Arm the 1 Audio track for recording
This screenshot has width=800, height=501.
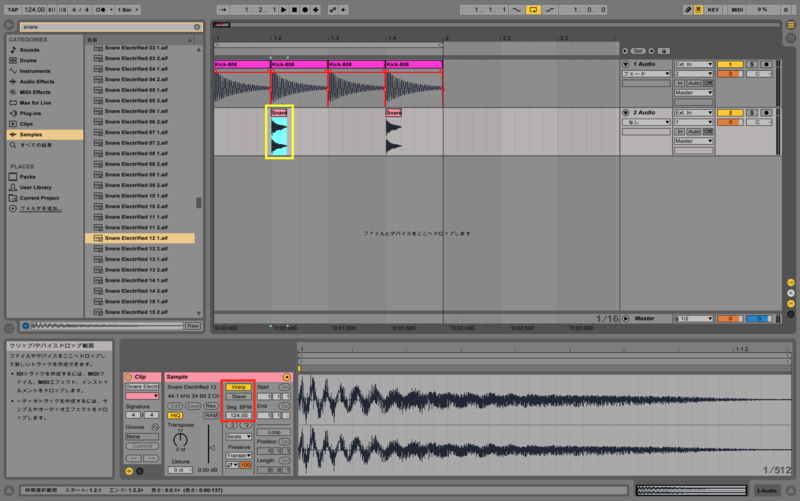[x=766, y=64]
